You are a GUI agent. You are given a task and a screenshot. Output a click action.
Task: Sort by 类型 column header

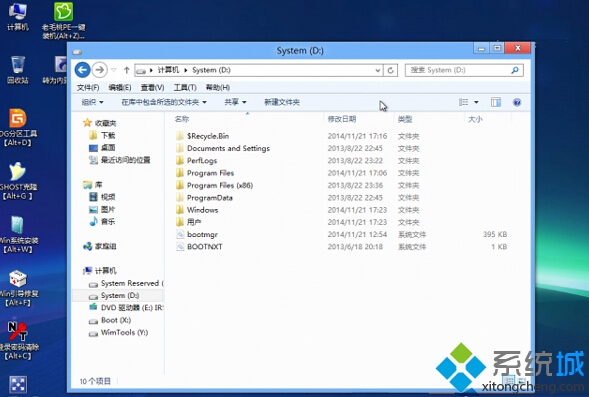(x=405, y=119)
